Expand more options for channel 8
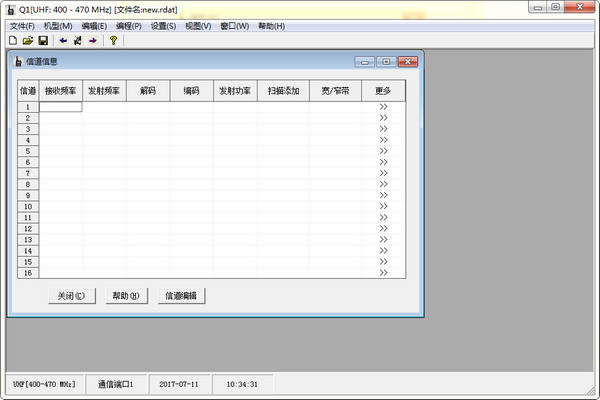Viewport: 600px width, 400px height. (x=383, y=184)
